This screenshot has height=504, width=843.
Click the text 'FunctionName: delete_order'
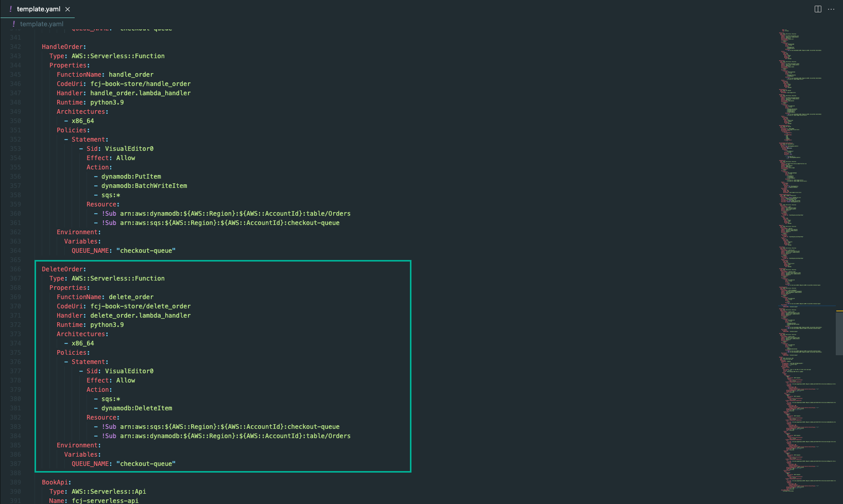pyautogui.click(x=105, y=297)
